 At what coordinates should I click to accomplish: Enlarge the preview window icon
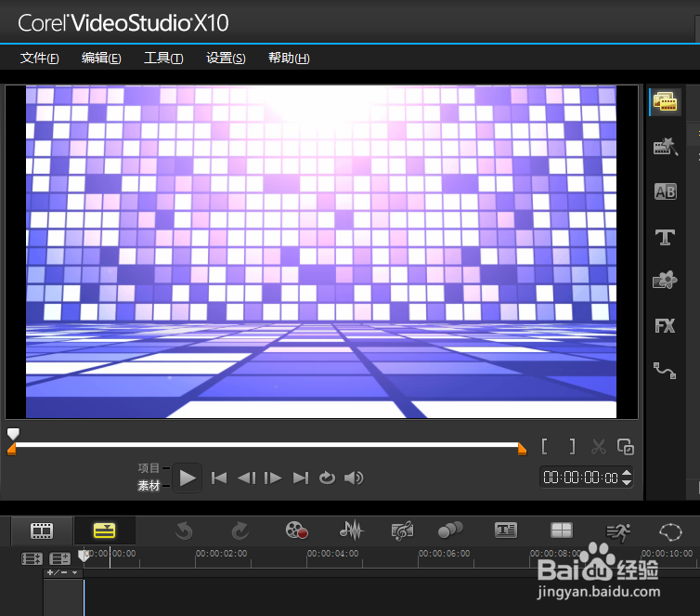(626, 446)
